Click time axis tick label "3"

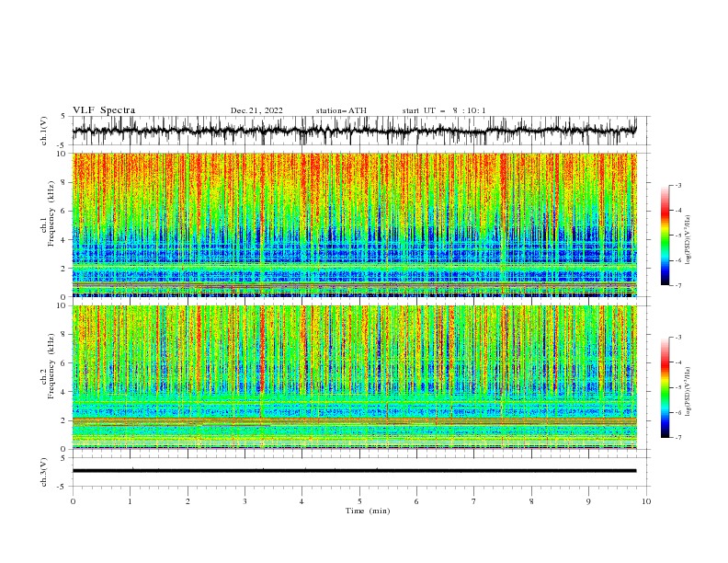pyautogui.click(x=245, y=501)
